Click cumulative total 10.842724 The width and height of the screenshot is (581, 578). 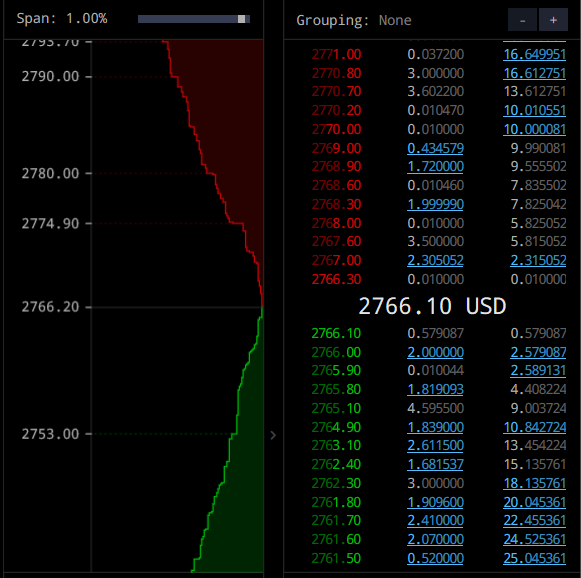534,427
